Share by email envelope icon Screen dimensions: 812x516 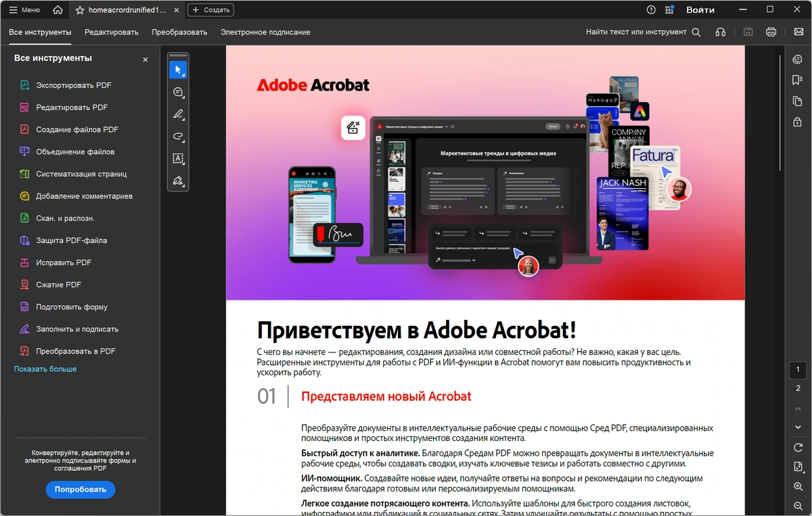pos(798,32)
